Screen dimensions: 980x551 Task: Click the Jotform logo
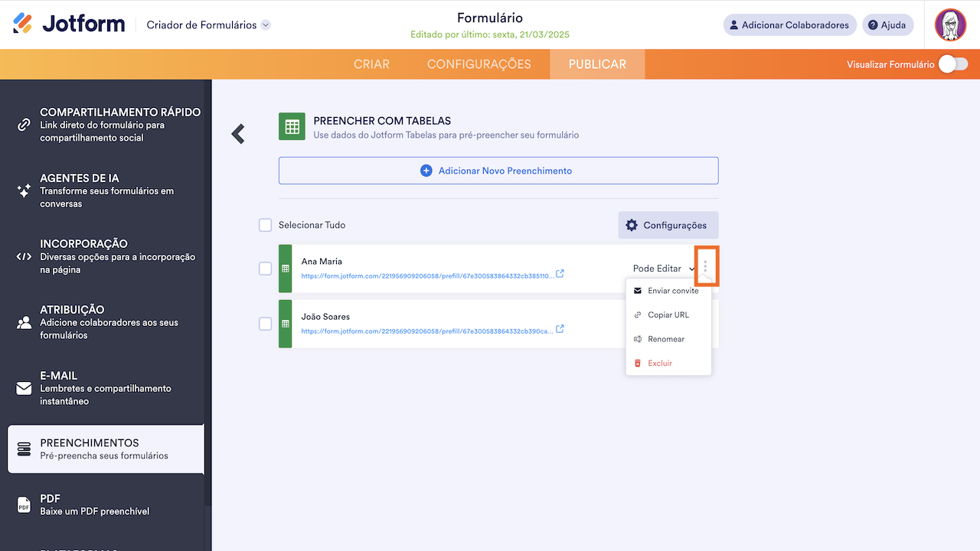tap(69, 24)
